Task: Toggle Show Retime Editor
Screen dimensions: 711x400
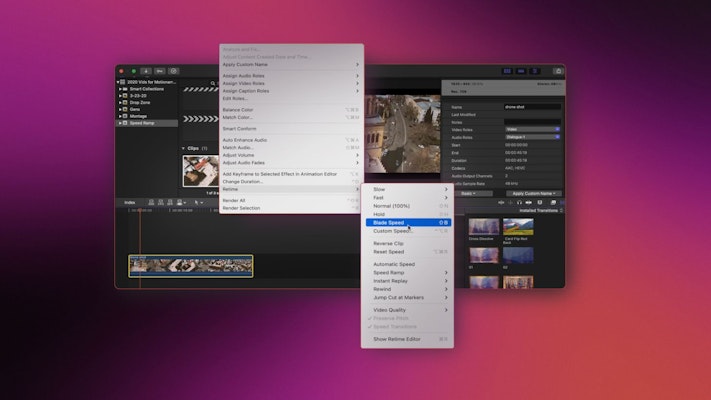Action: (x=397, y=339)
